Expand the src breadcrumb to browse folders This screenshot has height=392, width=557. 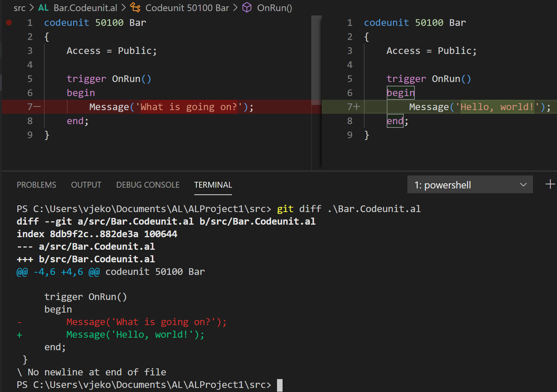coord(19,7)
